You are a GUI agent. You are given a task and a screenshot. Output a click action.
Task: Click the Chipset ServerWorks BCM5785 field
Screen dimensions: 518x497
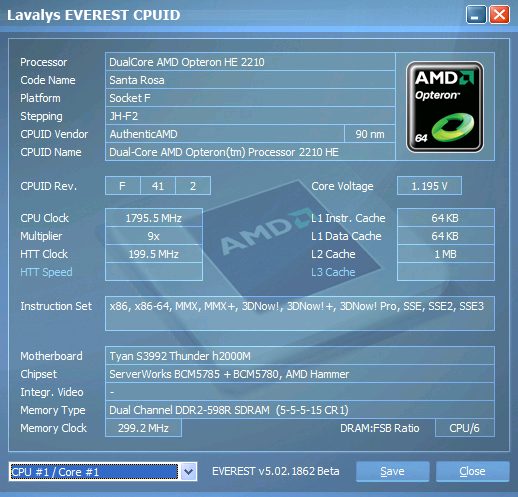pyautogui.click(x=300, y=374)
